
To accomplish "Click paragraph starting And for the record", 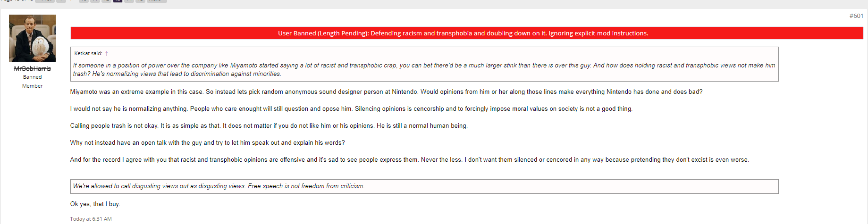I will point(409,160).
